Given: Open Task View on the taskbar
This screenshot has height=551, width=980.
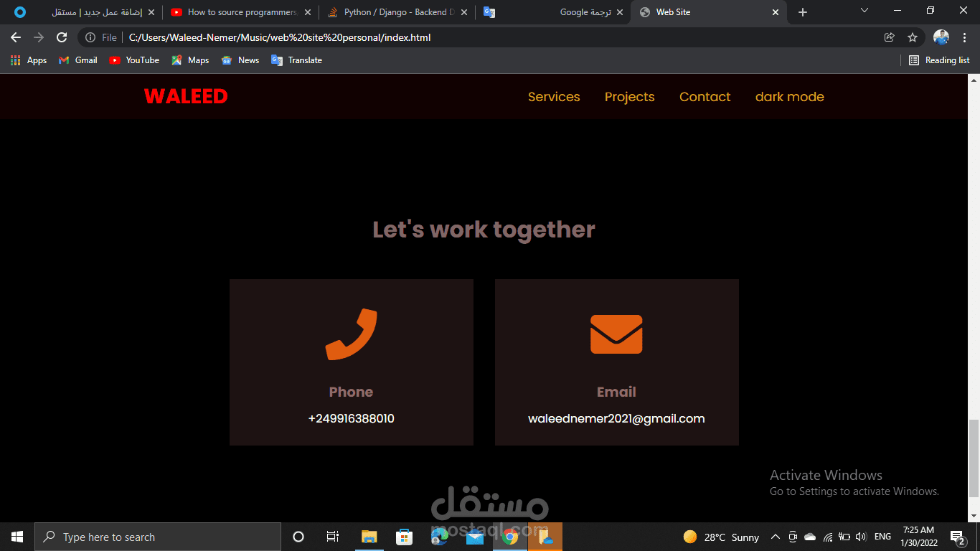Looking at the screenshot, I should point(333,537).
